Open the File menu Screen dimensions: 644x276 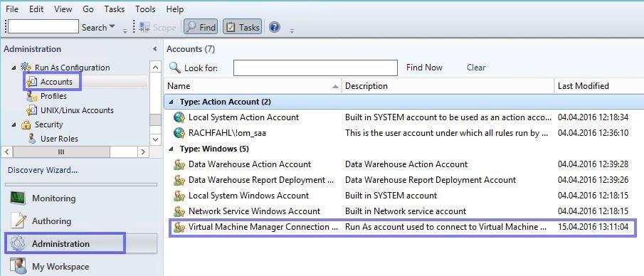click(x=12, y=9)
